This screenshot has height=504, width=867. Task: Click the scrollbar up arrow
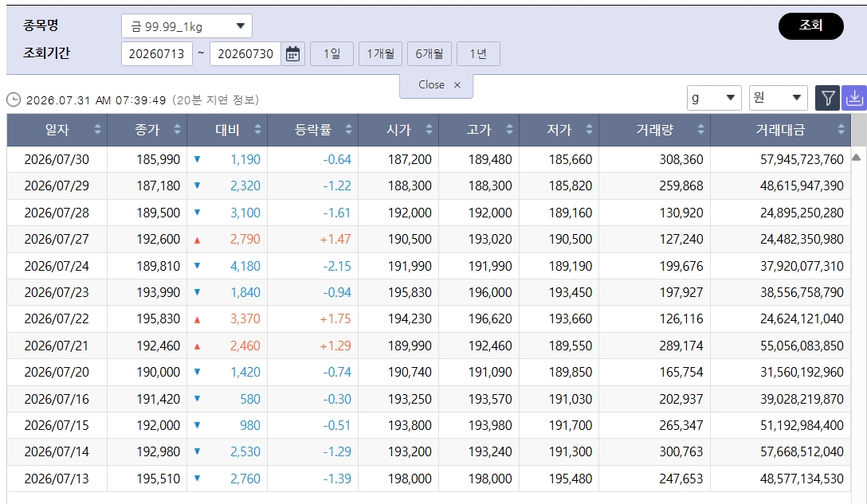click(x=857, y=158)
